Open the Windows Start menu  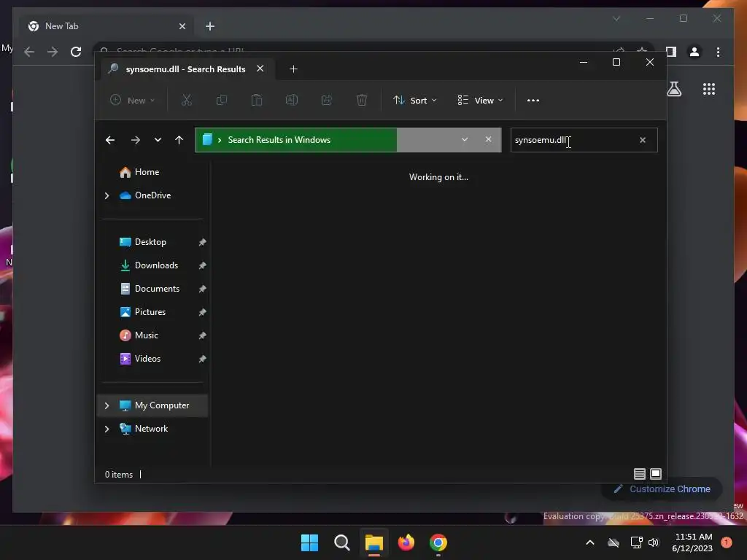[309, 542]
